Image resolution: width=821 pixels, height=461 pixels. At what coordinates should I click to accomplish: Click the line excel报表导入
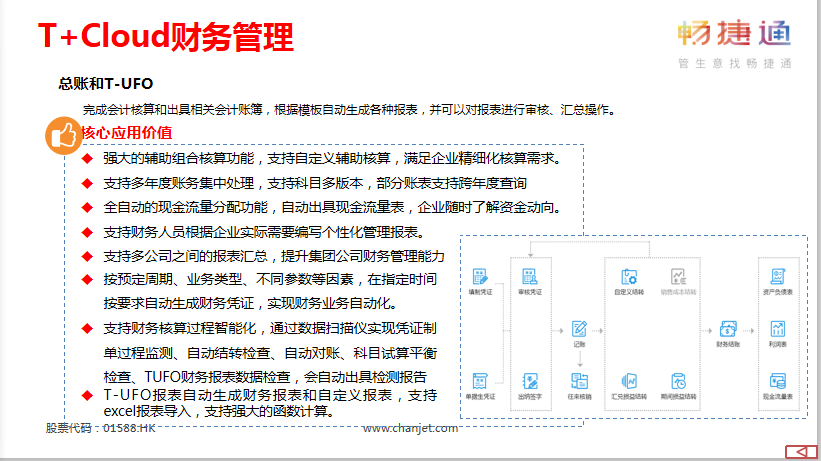click(x=219, y=411)
